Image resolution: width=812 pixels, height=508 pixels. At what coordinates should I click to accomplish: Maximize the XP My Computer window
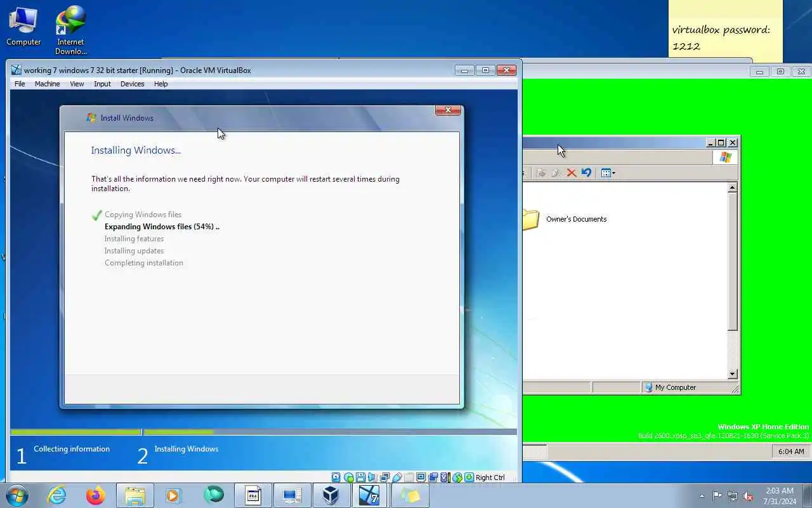coord(721,143)
